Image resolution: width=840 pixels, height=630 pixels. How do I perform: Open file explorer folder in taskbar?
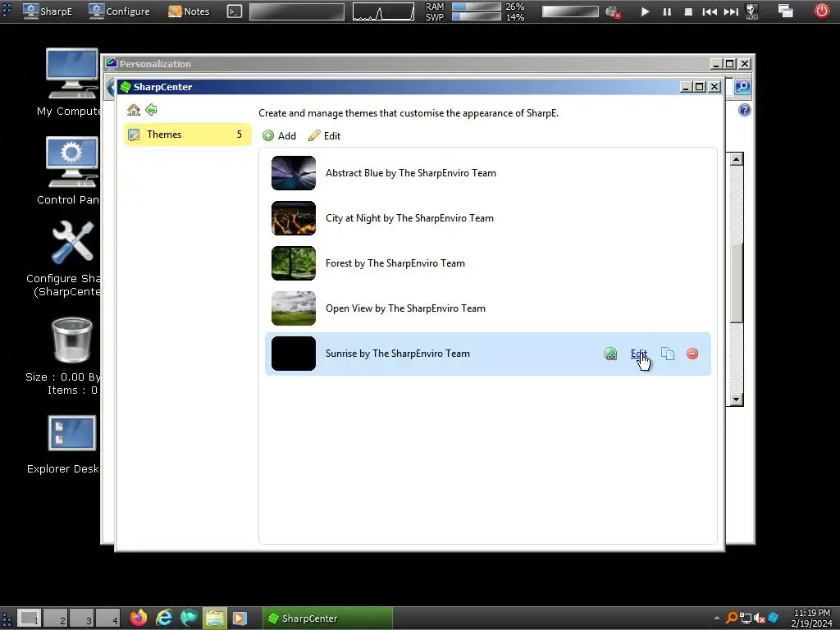click(x=214, y=618)
